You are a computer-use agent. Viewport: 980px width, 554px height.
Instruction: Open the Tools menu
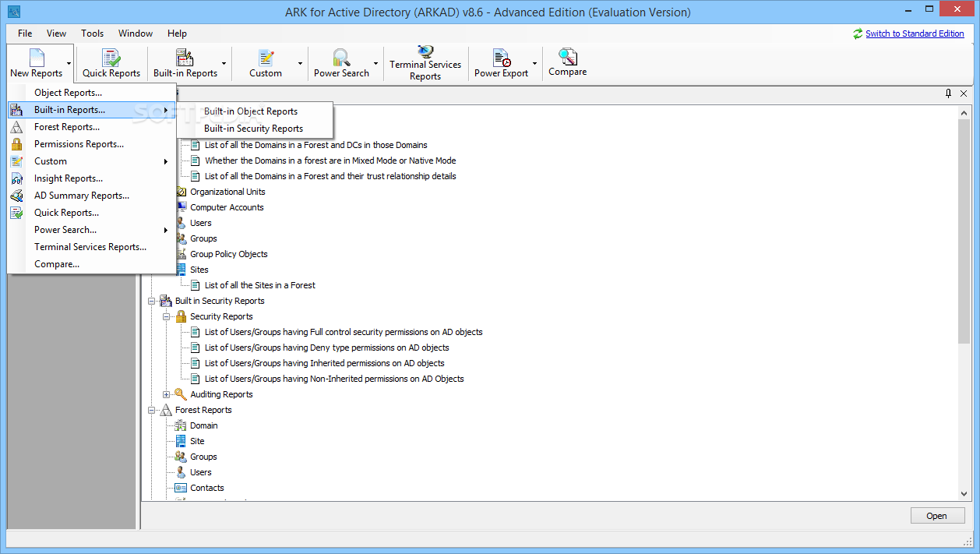point(92,34)
